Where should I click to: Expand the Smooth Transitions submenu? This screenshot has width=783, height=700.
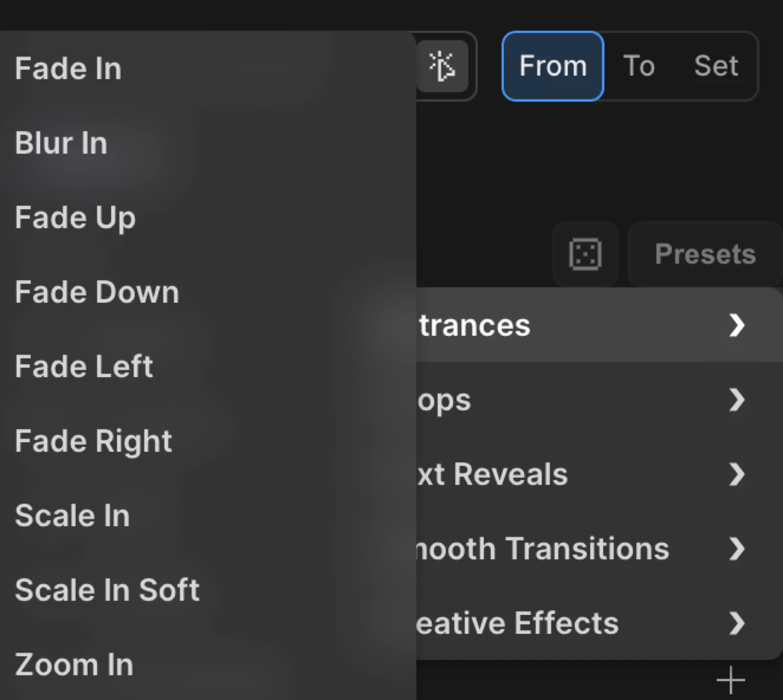(574, 548)
